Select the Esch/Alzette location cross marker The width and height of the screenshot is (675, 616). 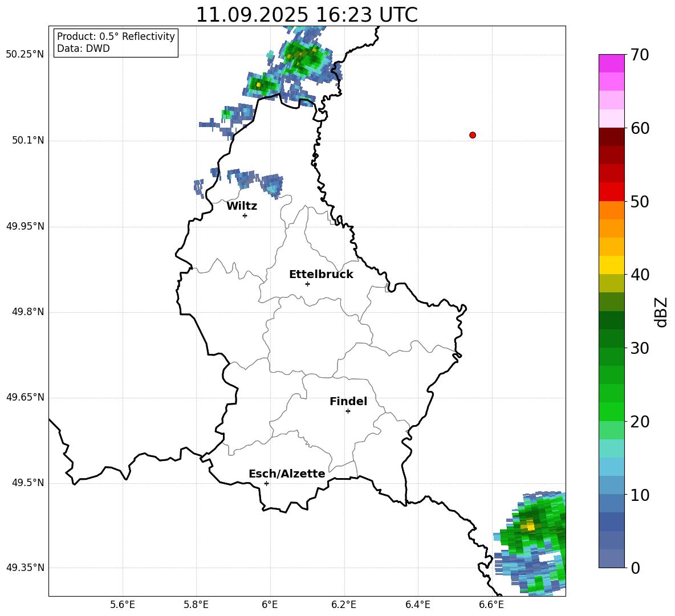click(266, 483)
